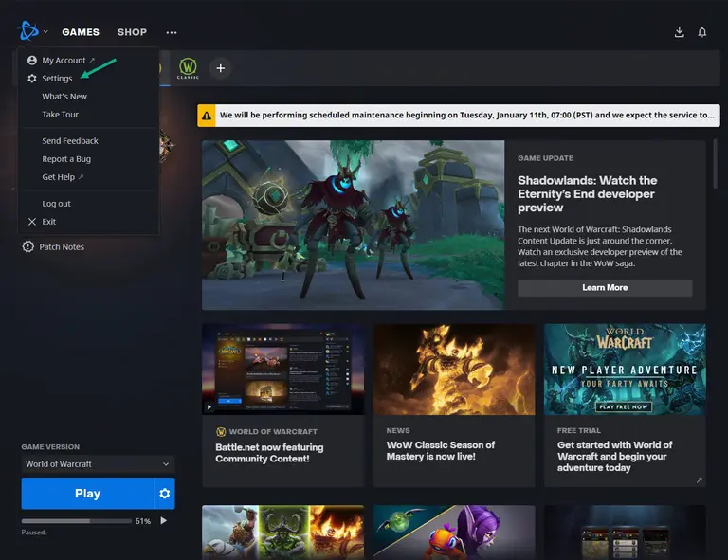Click the Patch Notes alert icon
728x560 pixels.
[x=27, y=246]
